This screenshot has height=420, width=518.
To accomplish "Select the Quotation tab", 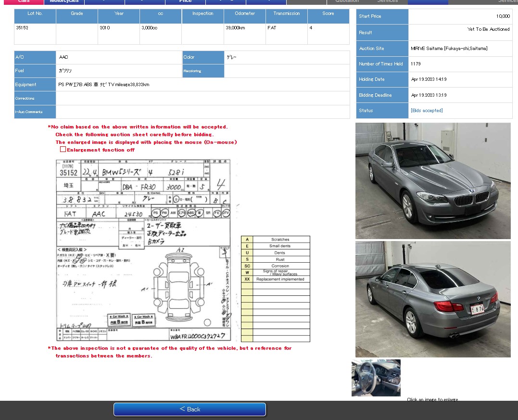I will pos(347,1).
